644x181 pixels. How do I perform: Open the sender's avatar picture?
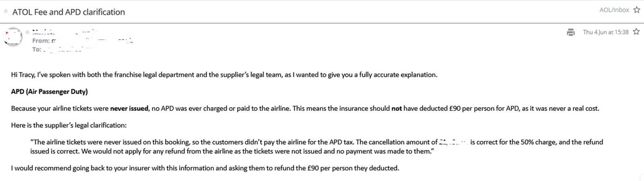point(13,37)
